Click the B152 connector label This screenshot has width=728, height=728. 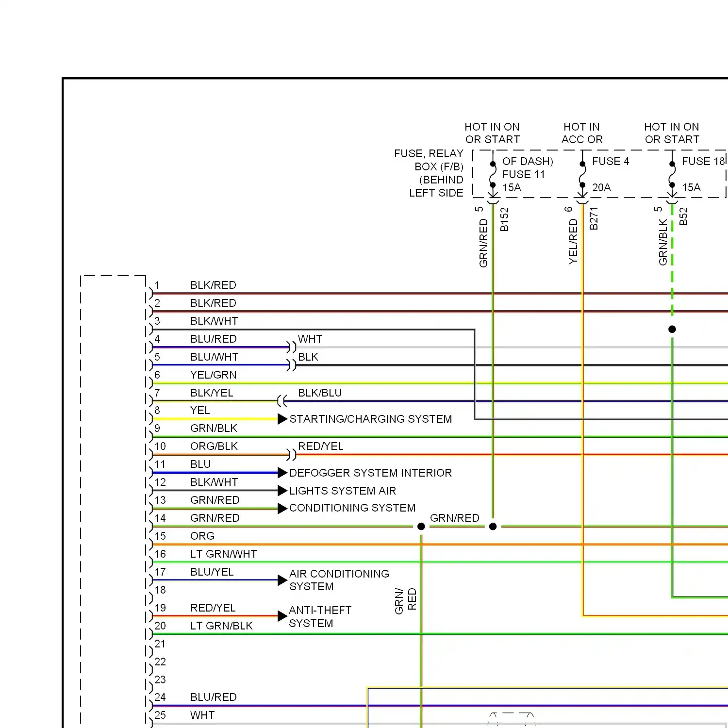point(505,219)
